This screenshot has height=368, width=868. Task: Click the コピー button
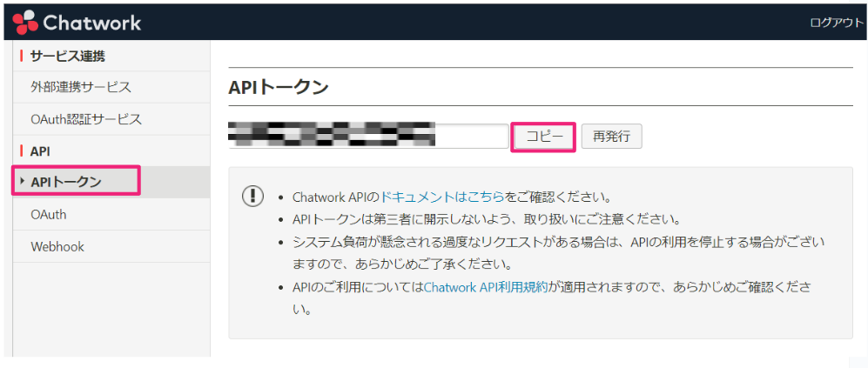[x=543, y=137]
